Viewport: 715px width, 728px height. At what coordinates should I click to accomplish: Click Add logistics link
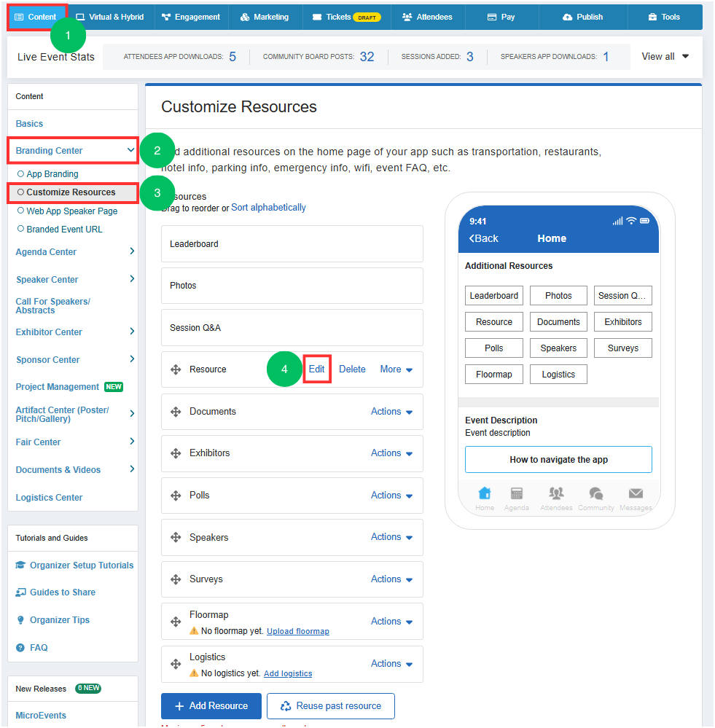(288, 673)
